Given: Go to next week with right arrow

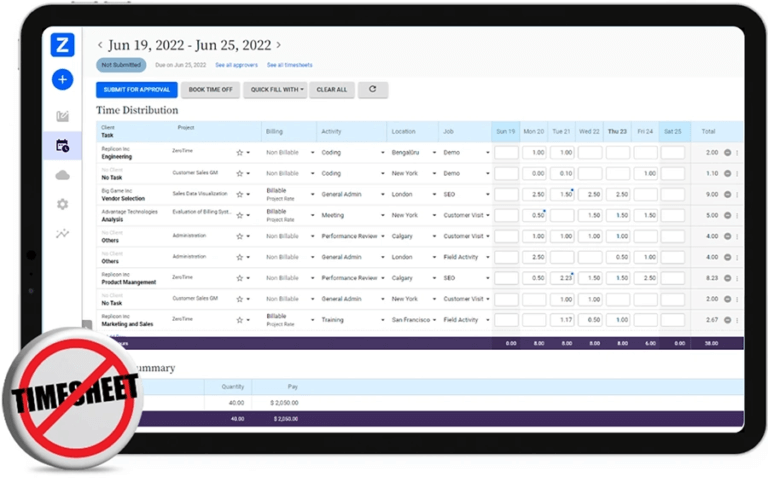Looking at the screenshot, I should point(278,45).
